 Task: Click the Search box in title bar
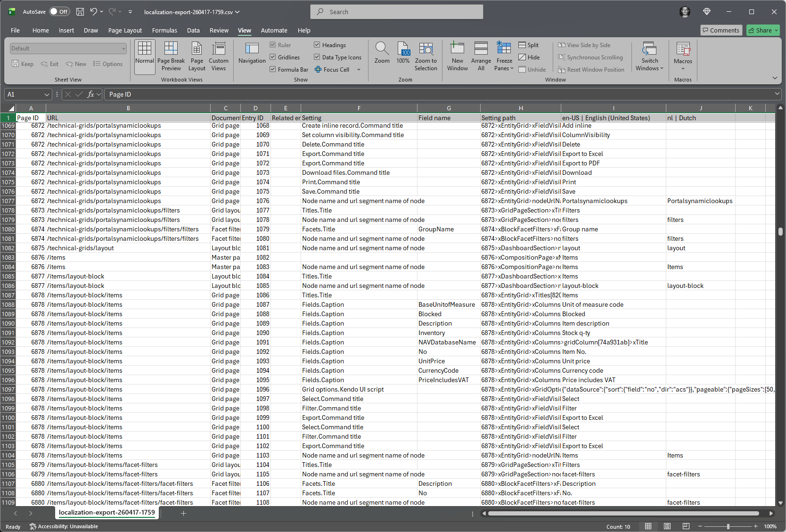pos(397,12)
